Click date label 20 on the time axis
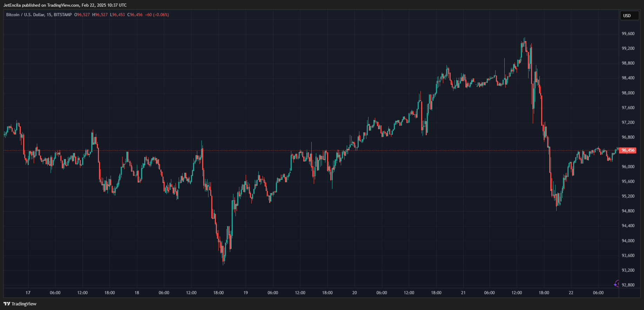Image resolution: width=644 pixels, height=310 pixels. (x=354, y=293)
